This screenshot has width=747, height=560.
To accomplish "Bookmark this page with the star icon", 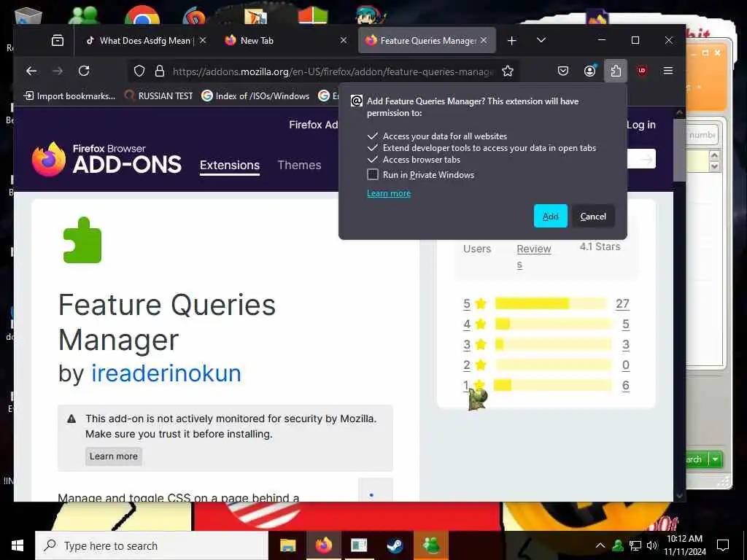I will (x=508, y=71).
